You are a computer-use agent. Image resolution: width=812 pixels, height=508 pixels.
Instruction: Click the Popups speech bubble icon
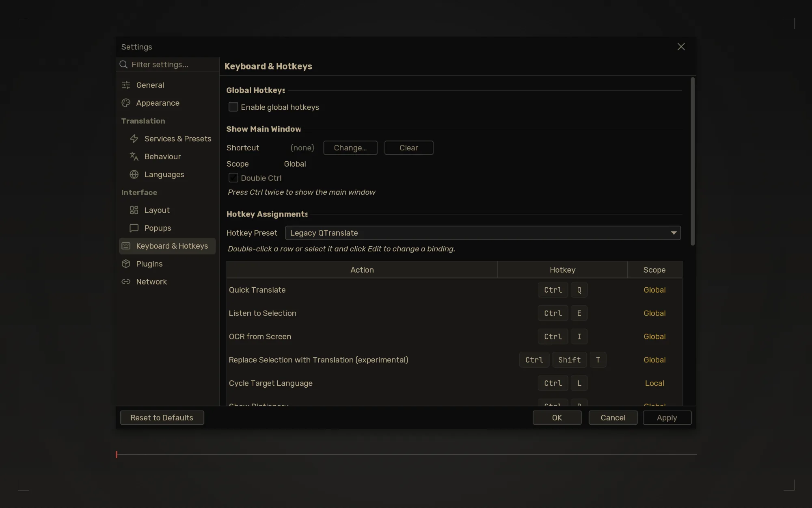[134, 228]
